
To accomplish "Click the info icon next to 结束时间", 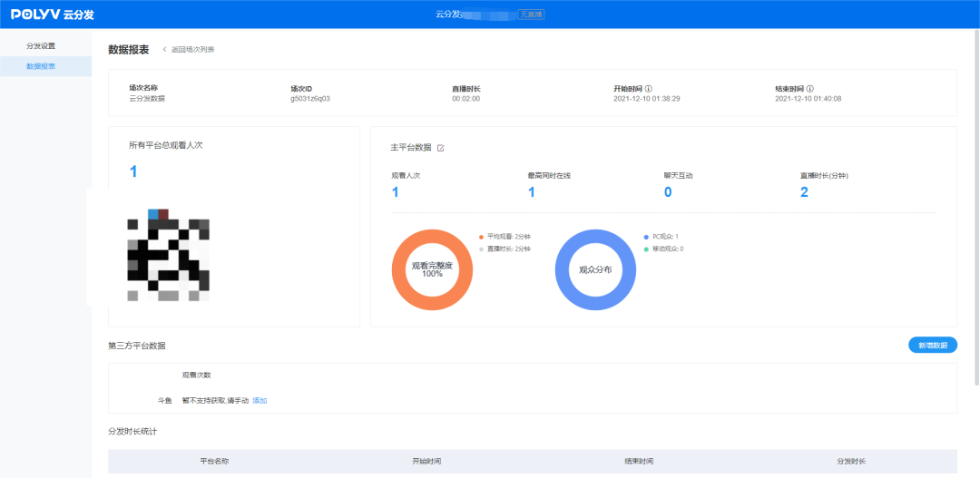I will point(810,89).
